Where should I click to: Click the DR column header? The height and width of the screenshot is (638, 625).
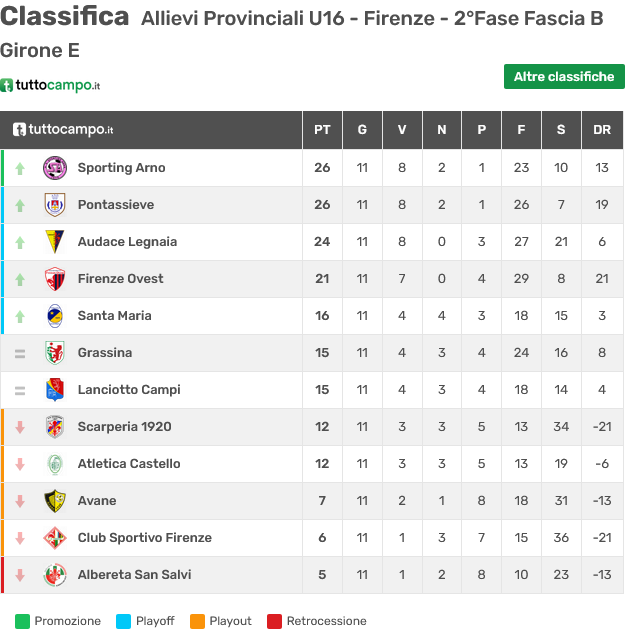tap(602, 130)
